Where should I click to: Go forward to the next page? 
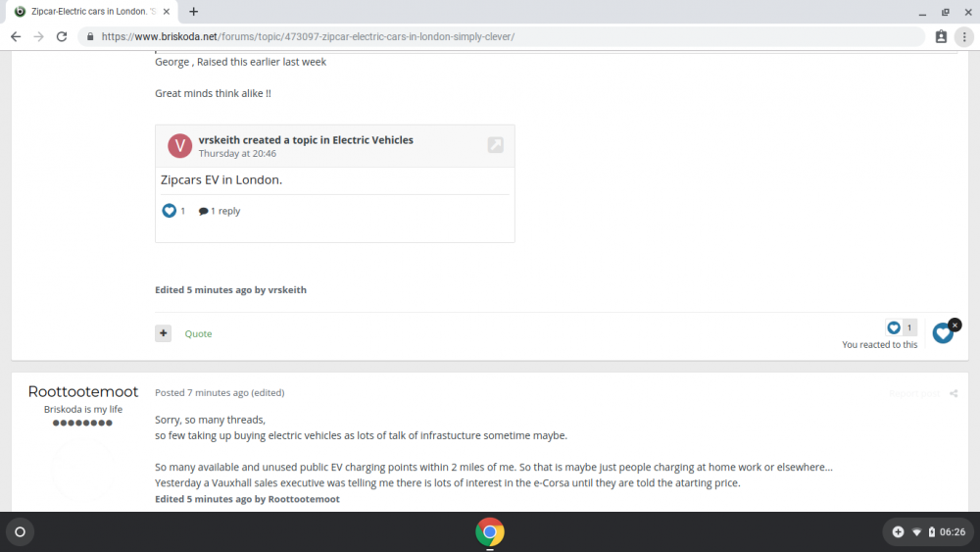[x=39, y=37]
